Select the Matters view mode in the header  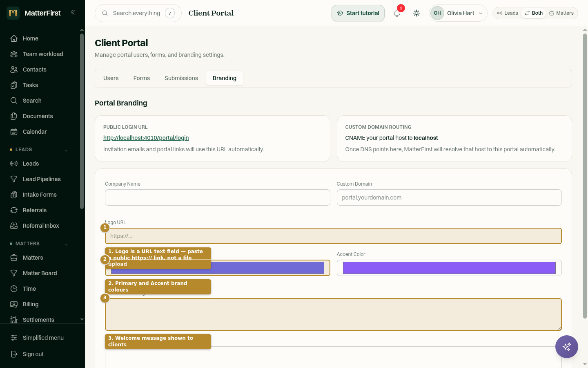coord(561,13)
